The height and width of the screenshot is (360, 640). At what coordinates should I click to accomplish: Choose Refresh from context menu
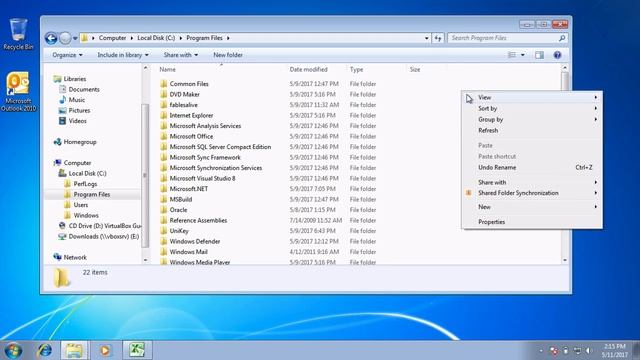(532, 131)
